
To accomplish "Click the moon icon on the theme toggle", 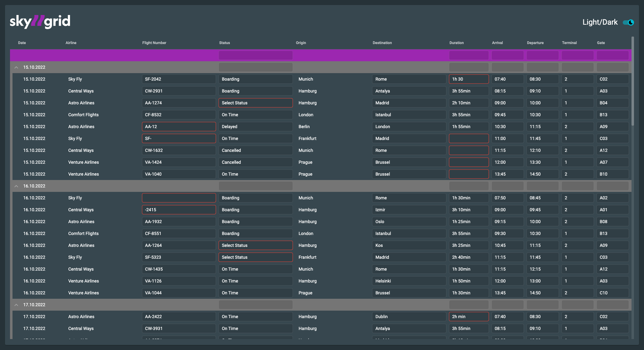I will [x=631, y=22].
